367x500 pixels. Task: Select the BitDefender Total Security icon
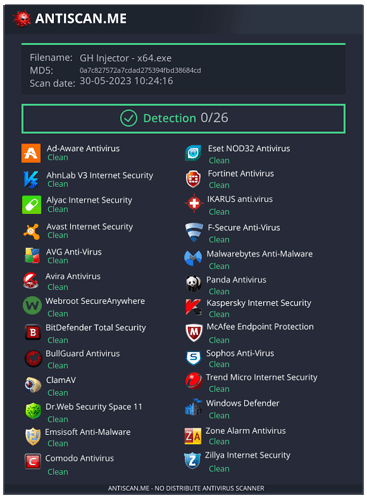[33, 332]
